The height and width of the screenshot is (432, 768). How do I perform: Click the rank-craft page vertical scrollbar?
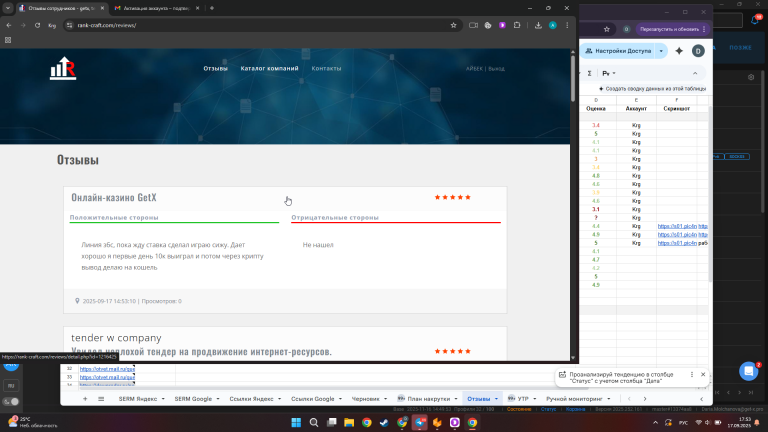(x=573, y=78)
